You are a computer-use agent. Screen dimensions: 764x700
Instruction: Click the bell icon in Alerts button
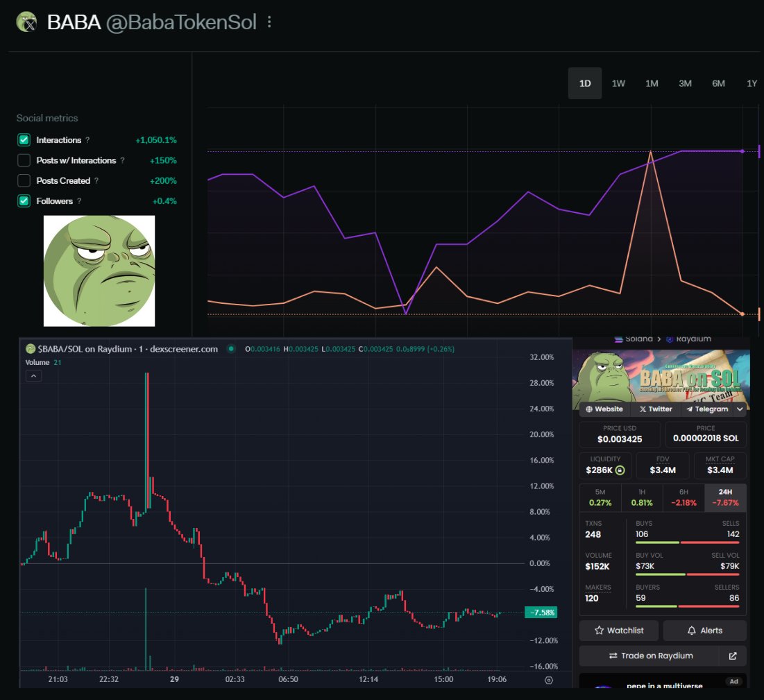(691, 631)
